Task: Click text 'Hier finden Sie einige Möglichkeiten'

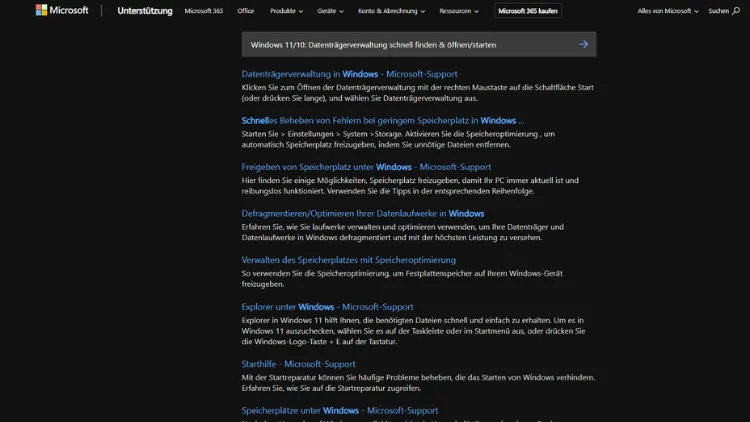Action: click(x=303, y=180)
